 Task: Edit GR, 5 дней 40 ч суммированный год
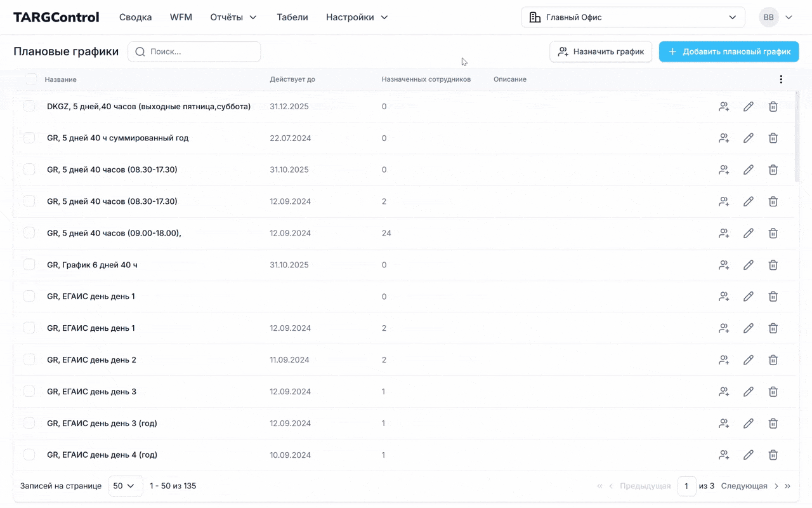(749, 138)
